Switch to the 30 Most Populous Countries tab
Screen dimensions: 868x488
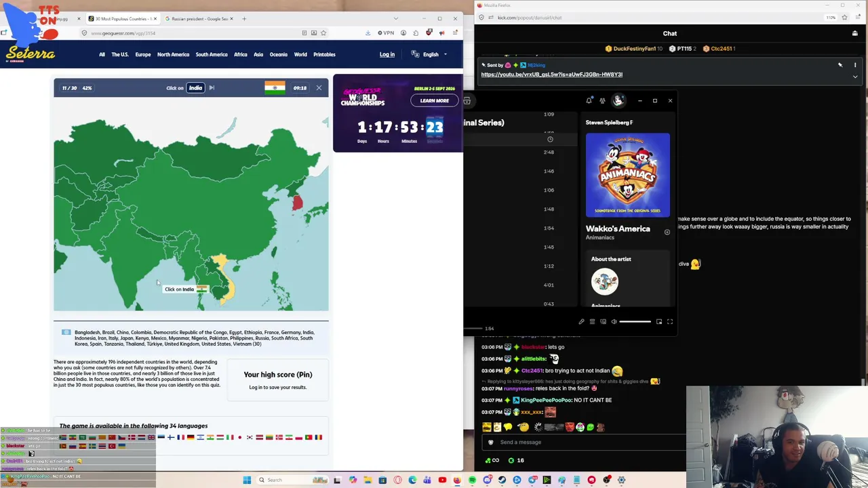pos(124,18)
